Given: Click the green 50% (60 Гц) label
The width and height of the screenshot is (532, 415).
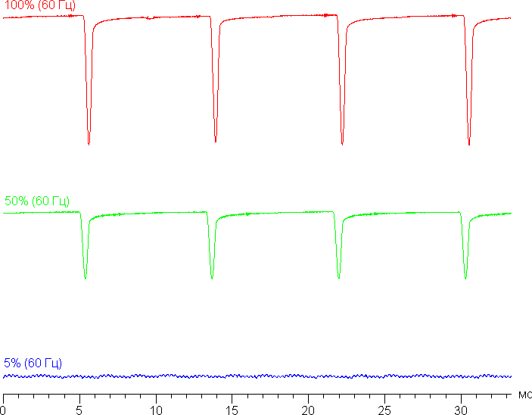Looking at the screenshot, I should pos(37,201).
